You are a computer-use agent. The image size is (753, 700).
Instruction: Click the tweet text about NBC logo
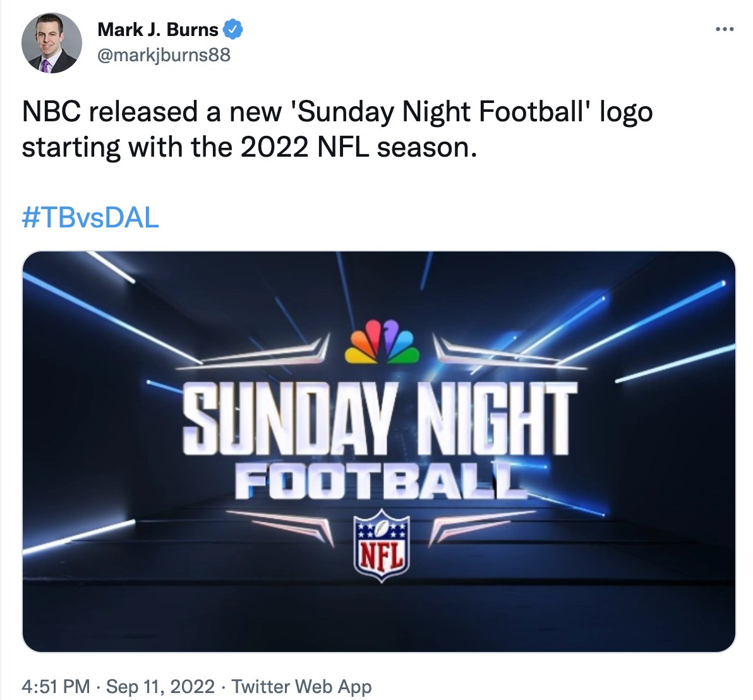pyautogui.click(x=337, y=129)
